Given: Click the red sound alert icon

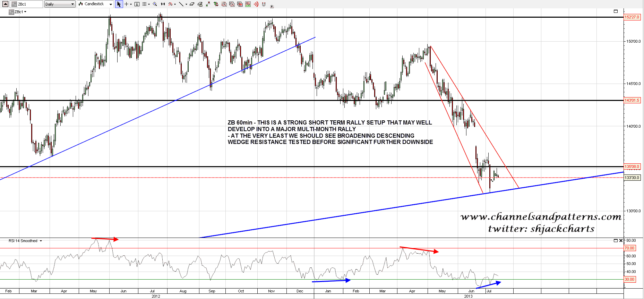Looking at the screenshot, I should pyautogui.click(x=256, y=4).
